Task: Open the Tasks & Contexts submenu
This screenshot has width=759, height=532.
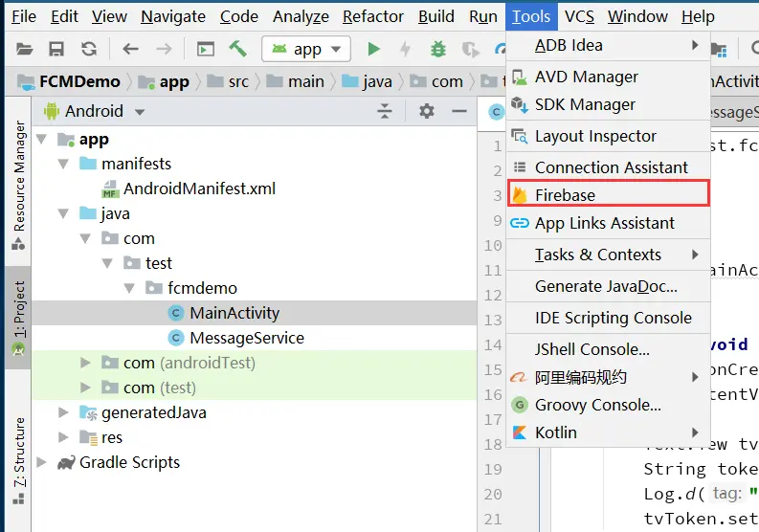Action: point(609,255)
